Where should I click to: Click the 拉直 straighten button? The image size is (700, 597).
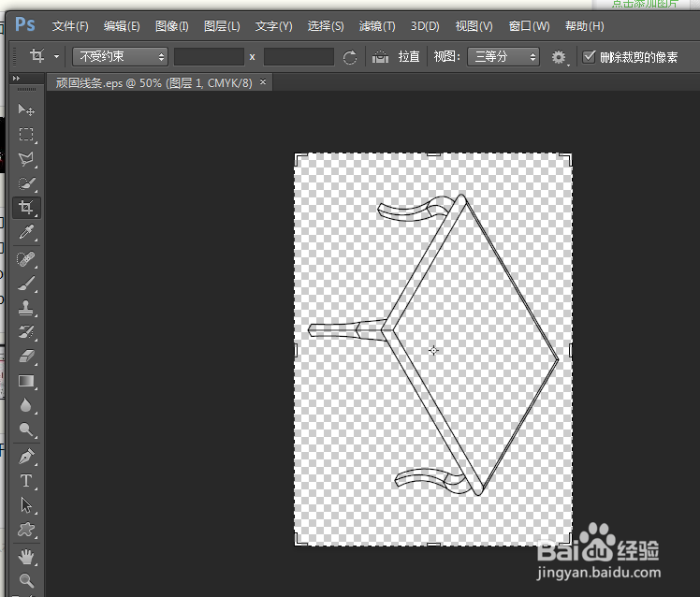409,57
